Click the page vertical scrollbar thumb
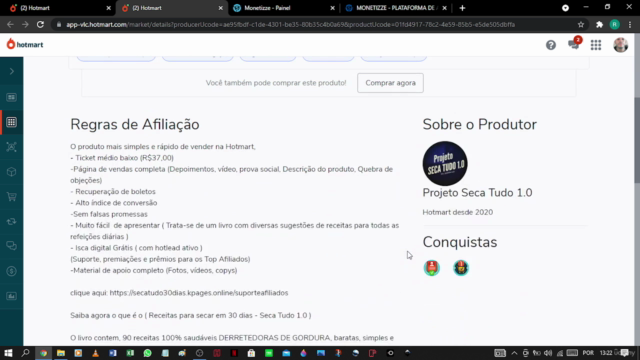Image resolution: width=640 pixels, height=360 pixels. point(637,140)
